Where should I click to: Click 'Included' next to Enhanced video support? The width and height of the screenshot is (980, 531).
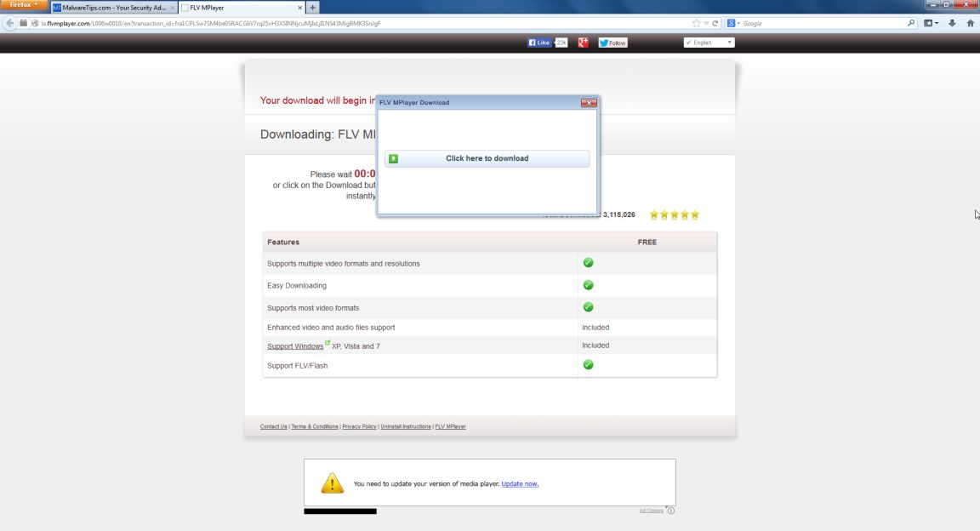pos(595,327)
